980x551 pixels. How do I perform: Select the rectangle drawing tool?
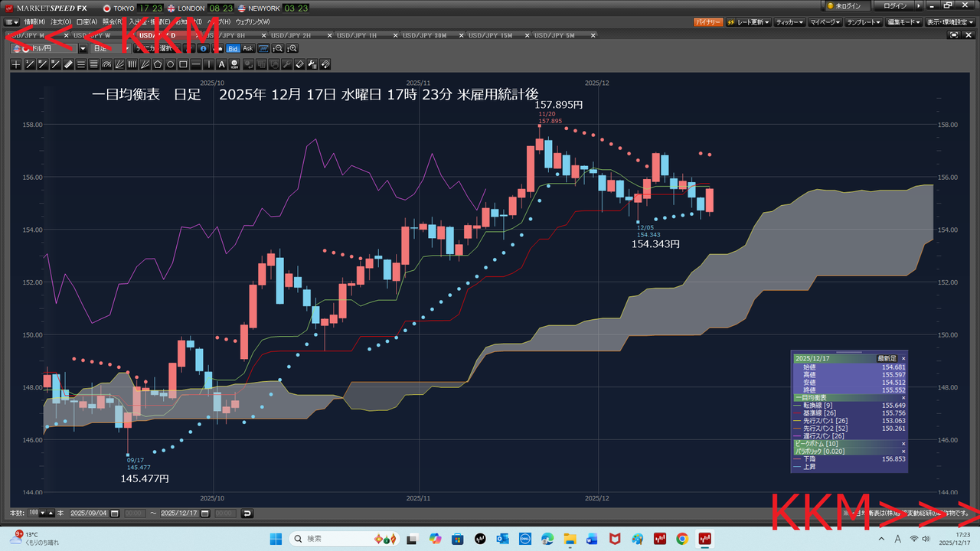click(183, 64)
